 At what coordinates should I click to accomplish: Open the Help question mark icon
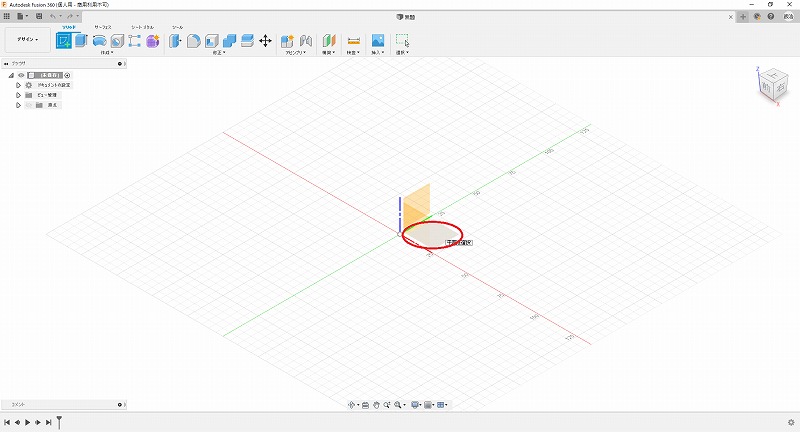(771, 16)
